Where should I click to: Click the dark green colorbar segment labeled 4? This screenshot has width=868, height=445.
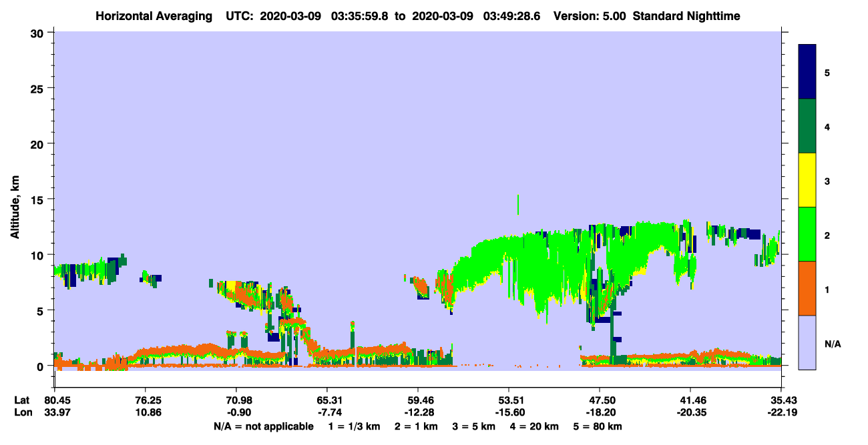(807, 125)
